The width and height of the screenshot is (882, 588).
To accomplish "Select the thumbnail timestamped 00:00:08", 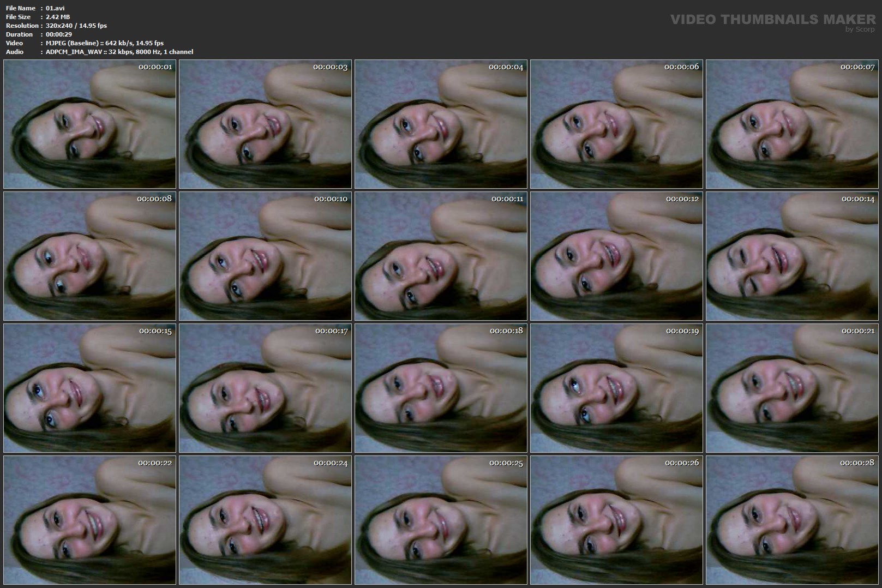I will 89,256.
